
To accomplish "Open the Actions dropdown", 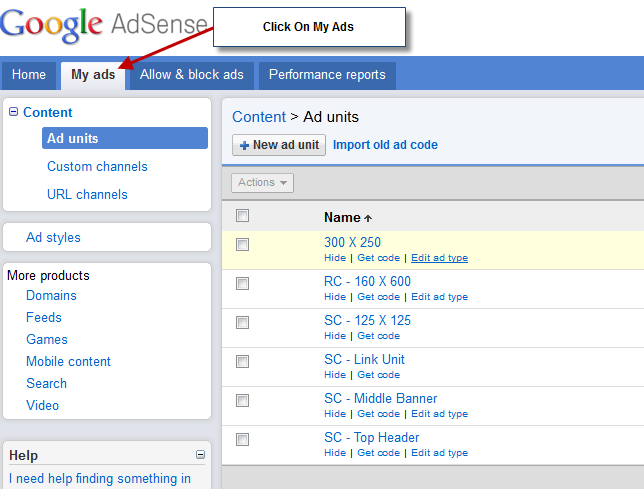I will 262,183.
